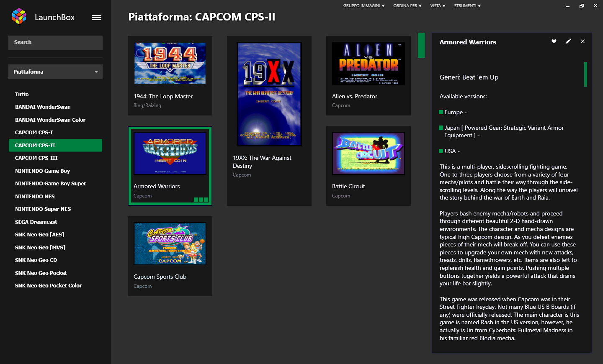Focus the Search input field
Viewport: 603px width, 364px height.
(55, 43)
